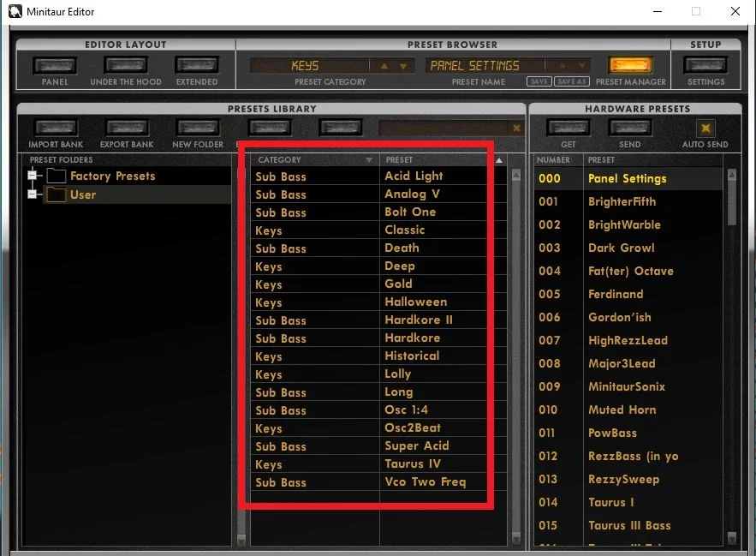Click the hardware Number column header

pos(553,159)
